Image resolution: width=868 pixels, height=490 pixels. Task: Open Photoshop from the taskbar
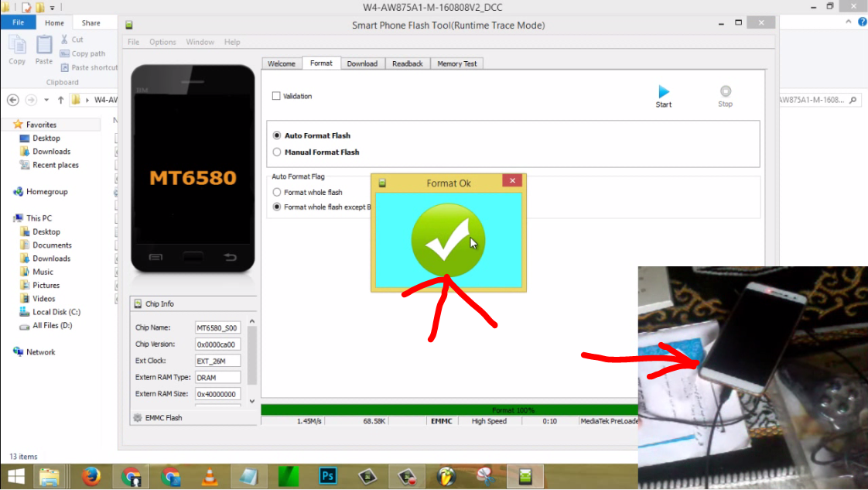click(x=328, y=476)
